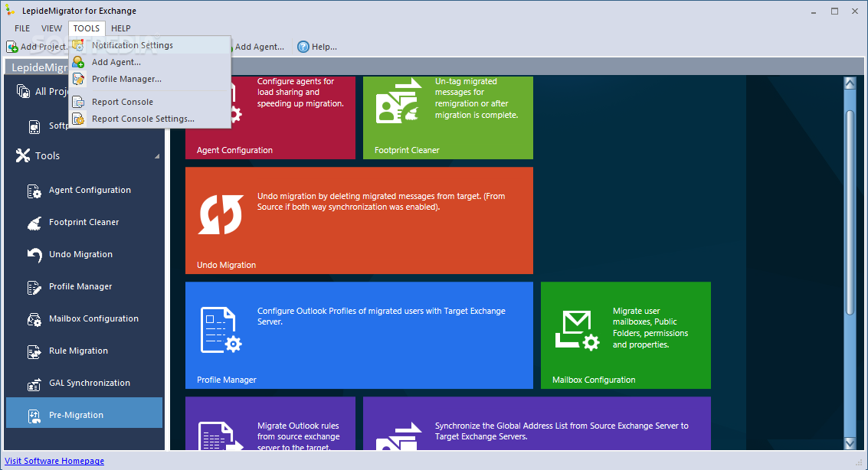This screenshot has width=868, height=470.
Task: Select Pre-Migration in the sidebar
Action: coord(84,413)
